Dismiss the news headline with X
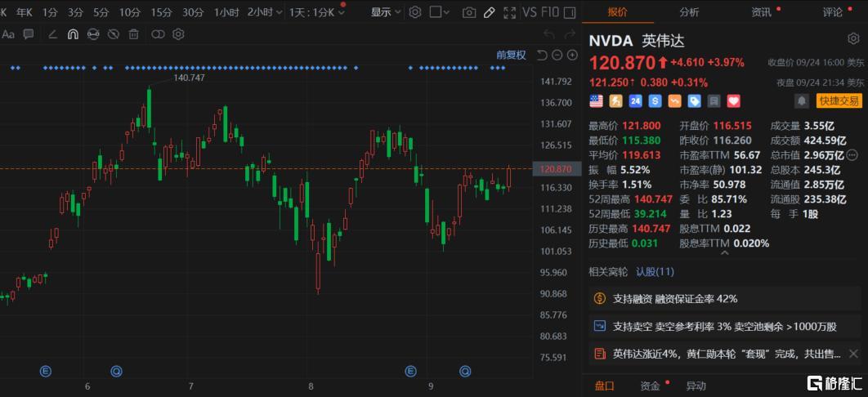 click(853, 354)
